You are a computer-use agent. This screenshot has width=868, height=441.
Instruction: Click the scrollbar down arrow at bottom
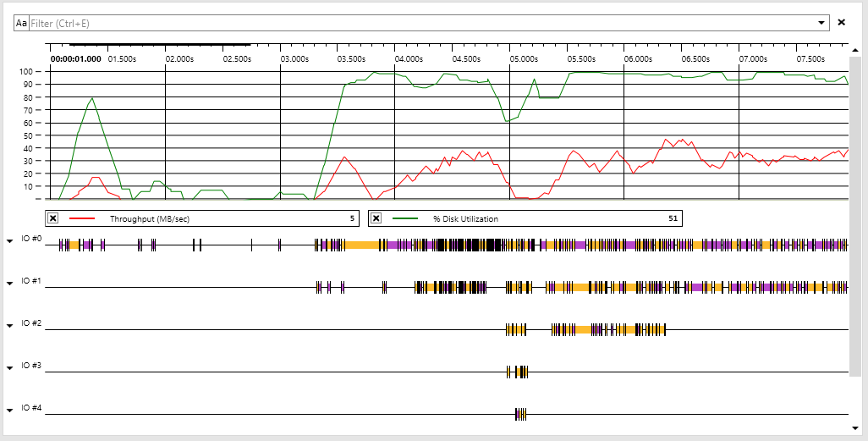854,428
